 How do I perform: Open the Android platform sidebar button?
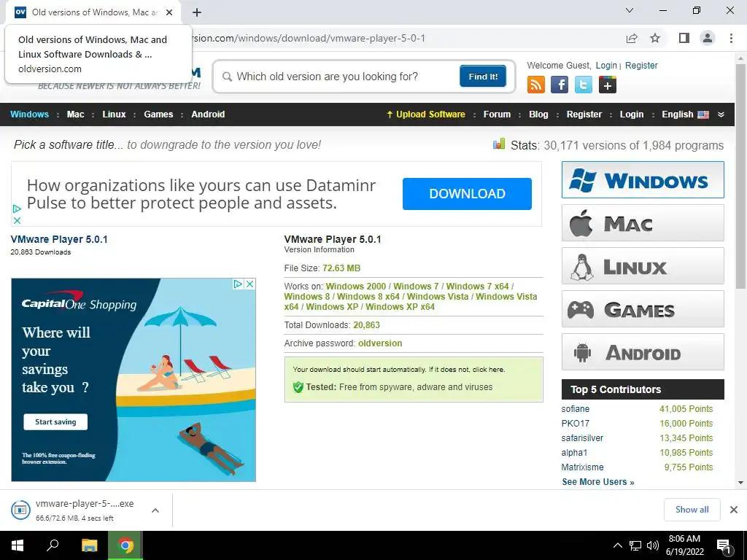[x=643, y=352]
